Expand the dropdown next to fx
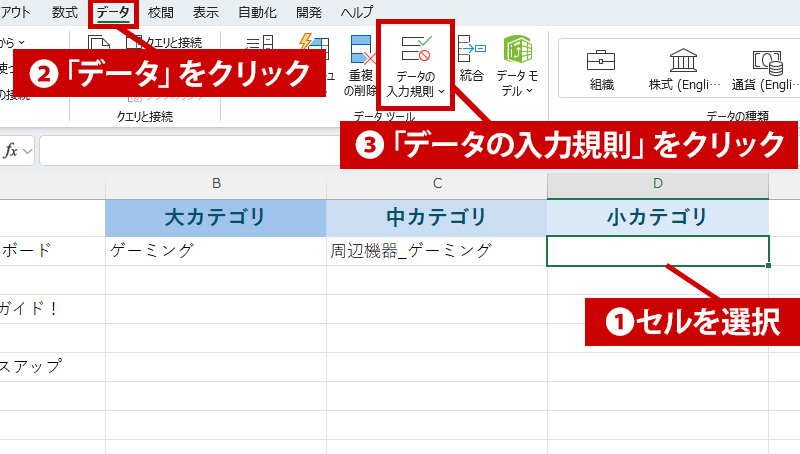 tap(28, 152)
